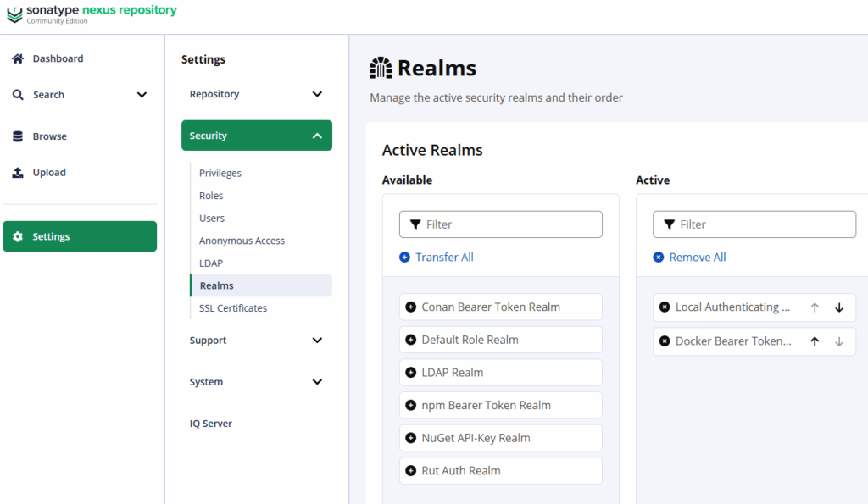Add Default Role Realm via its plus icon

(x=411, y=340)
